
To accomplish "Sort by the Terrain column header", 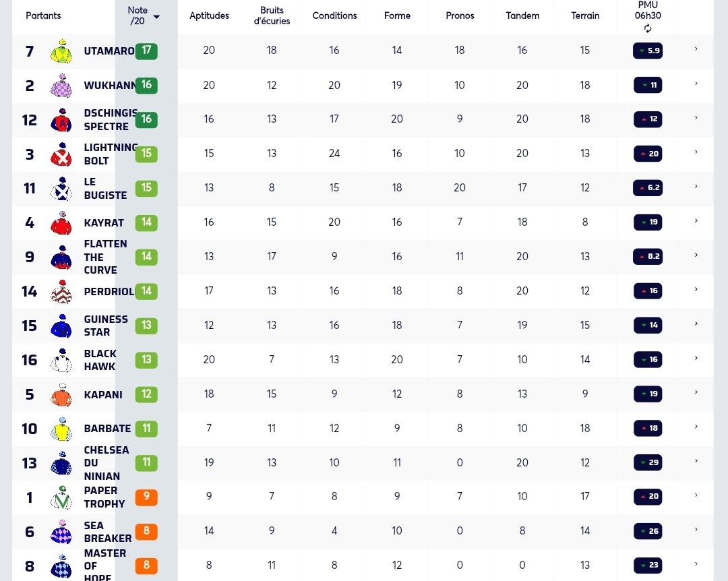I will 585,16.
